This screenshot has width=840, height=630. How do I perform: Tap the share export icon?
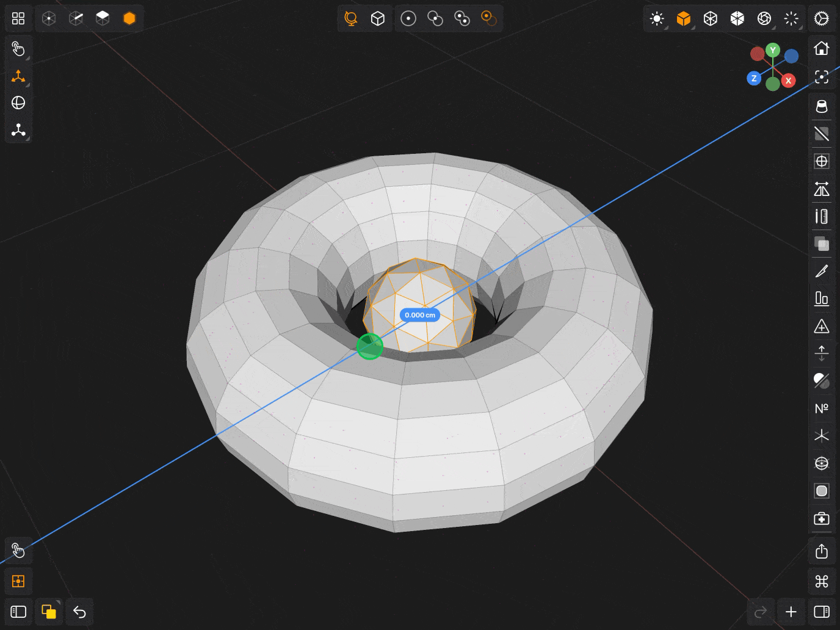(822, 551)
